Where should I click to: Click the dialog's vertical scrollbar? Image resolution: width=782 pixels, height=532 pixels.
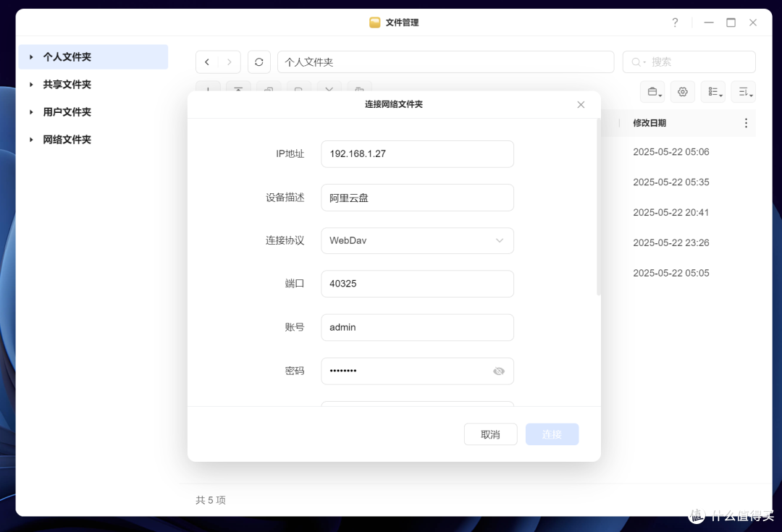click(x=599, y=207)
